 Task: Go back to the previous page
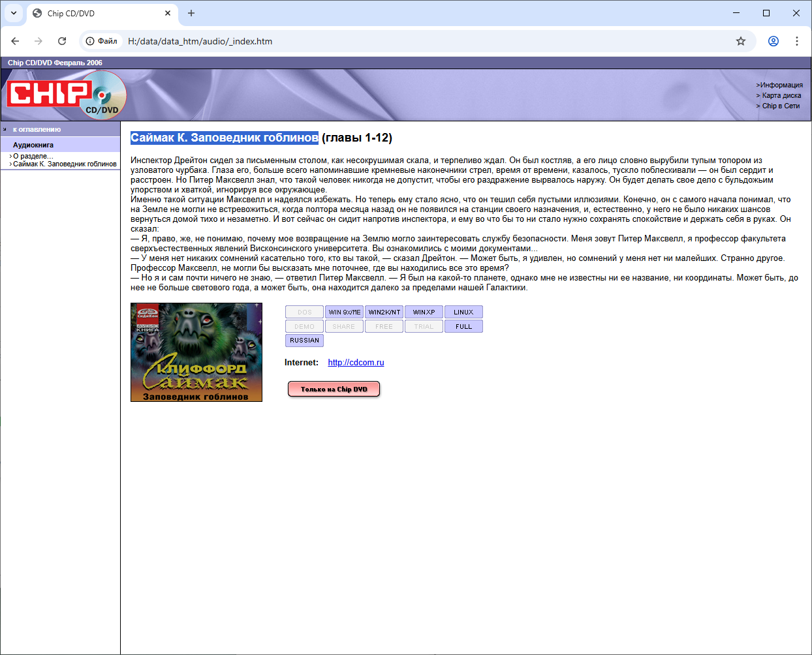point(15,41)
